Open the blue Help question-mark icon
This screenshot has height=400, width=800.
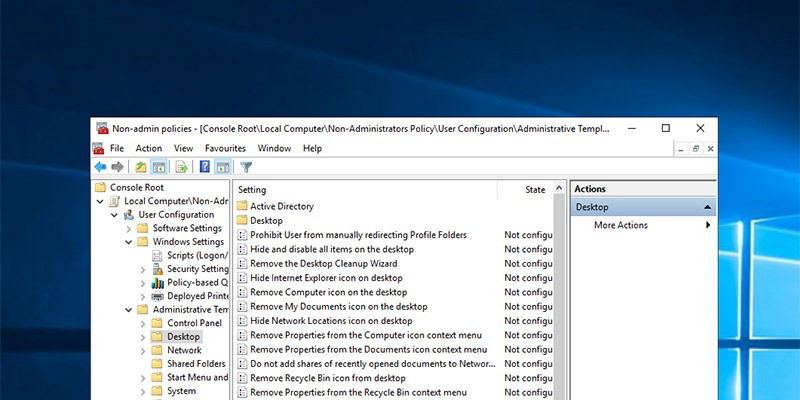[205, 167]
